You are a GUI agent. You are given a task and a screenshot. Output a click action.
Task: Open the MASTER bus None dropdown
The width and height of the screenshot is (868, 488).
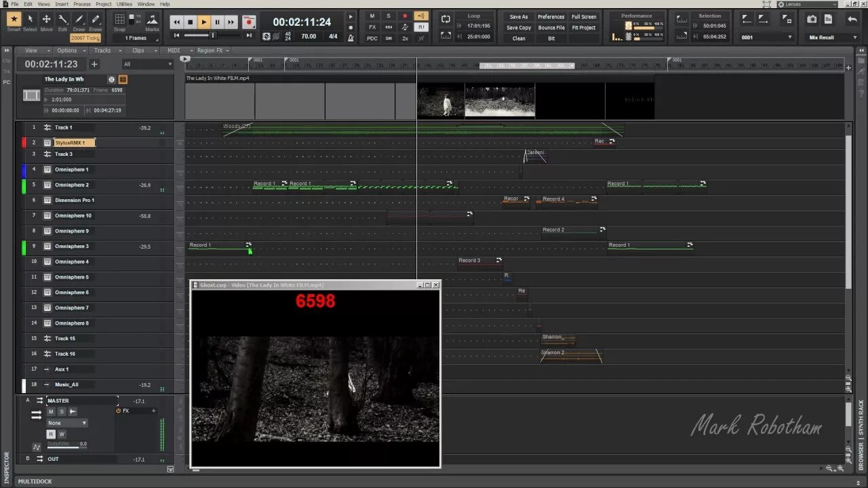point(66,423)
